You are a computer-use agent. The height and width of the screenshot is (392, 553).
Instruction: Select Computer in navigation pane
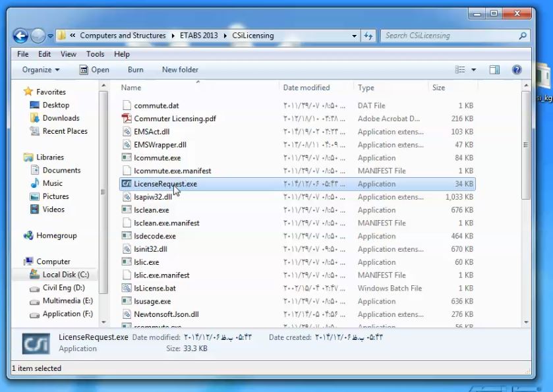pos(53,262)
